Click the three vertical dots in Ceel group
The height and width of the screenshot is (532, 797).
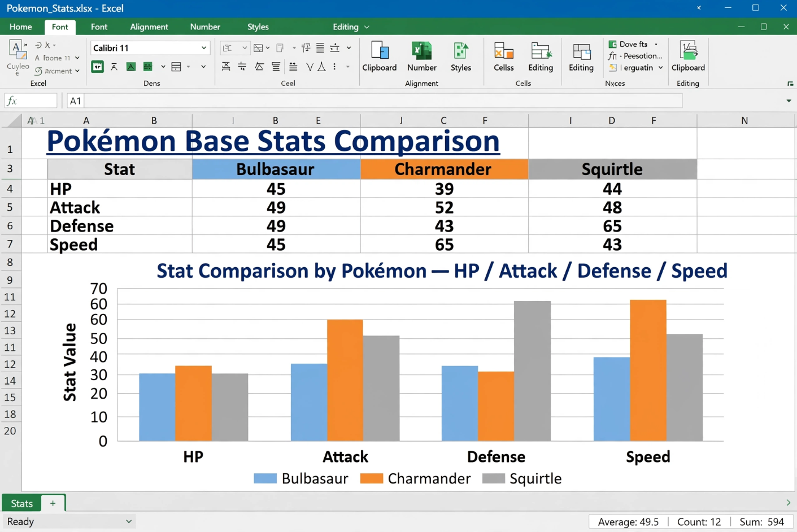coord(335,67)
